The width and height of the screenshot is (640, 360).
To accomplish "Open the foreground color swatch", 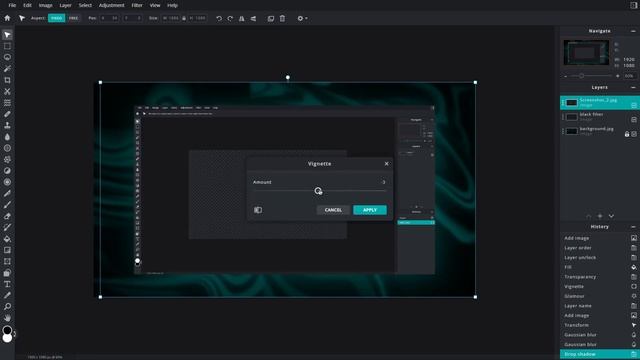I will (x=7, y=330).
